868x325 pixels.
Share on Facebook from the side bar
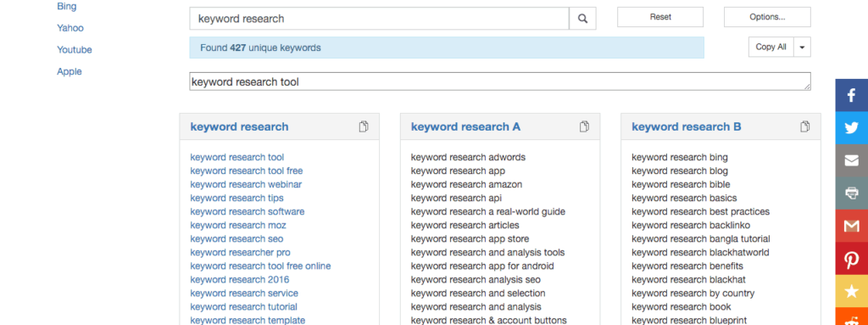pyautogui.click(x=851, y=95)
